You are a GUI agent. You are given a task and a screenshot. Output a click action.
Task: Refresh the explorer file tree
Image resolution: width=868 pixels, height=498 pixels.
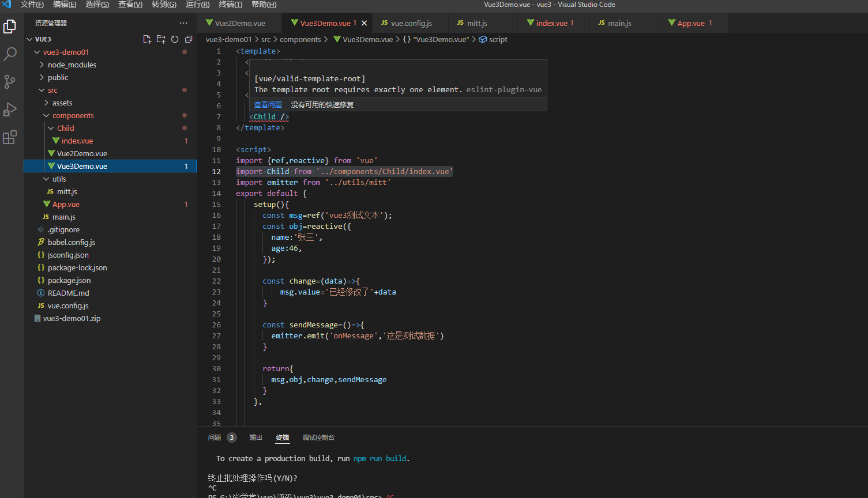175,39
